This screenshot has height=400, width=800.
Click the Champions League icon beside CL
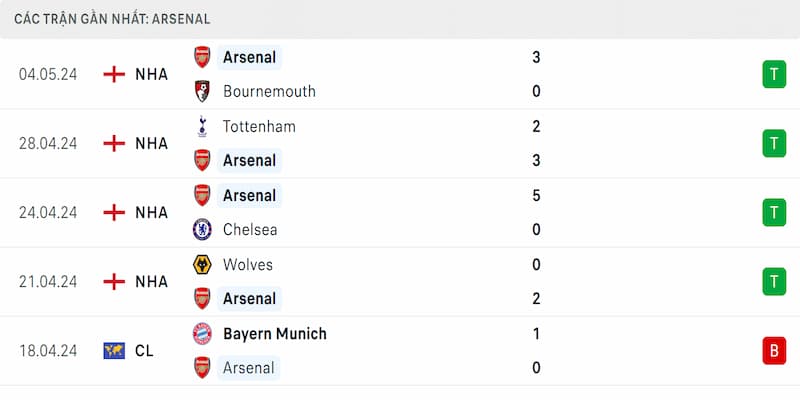[115, 351]
